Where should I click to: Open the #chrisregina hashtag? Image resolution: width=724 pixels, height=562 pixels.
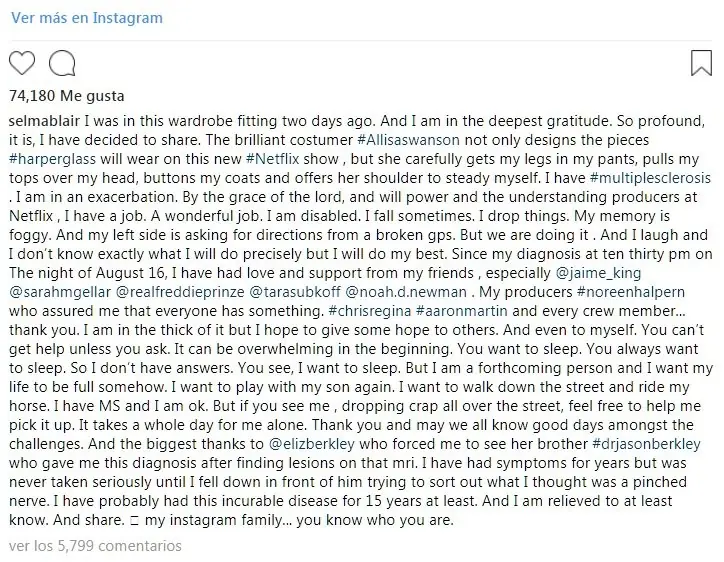[370, 311]
